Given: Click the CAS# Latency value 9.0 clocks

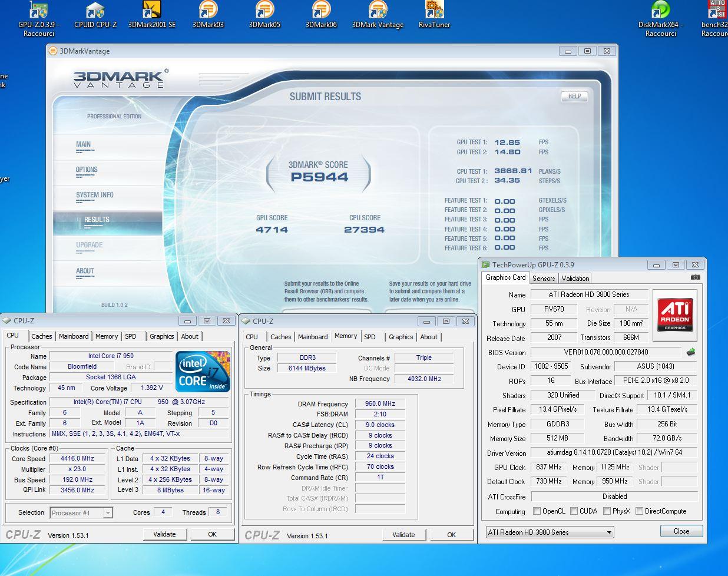Looking at the screenshot, I should (380, 425).
